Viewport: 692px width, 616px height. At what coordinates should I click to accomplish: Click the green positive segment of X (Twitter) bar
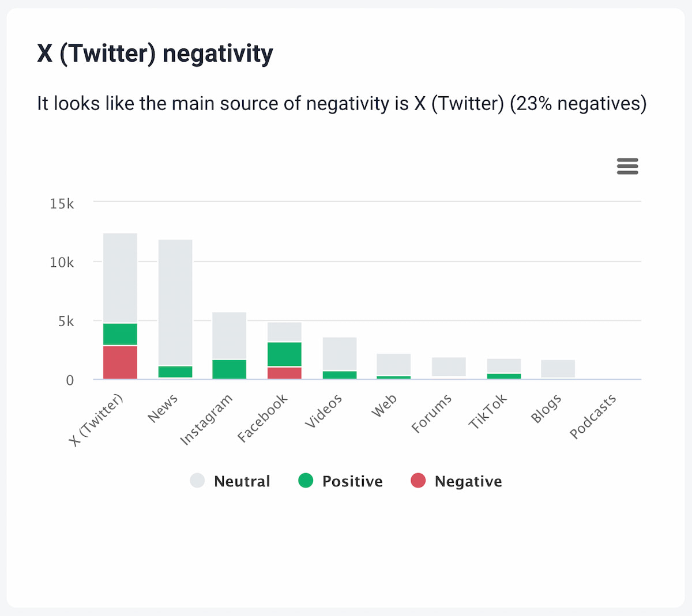coord(120,334)
